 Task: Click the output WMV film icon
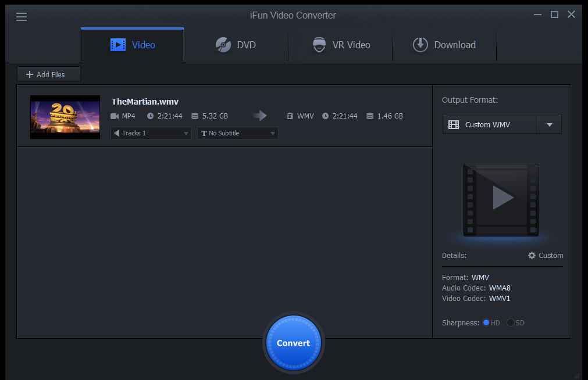pyautogui.click(x=290, y=116)
